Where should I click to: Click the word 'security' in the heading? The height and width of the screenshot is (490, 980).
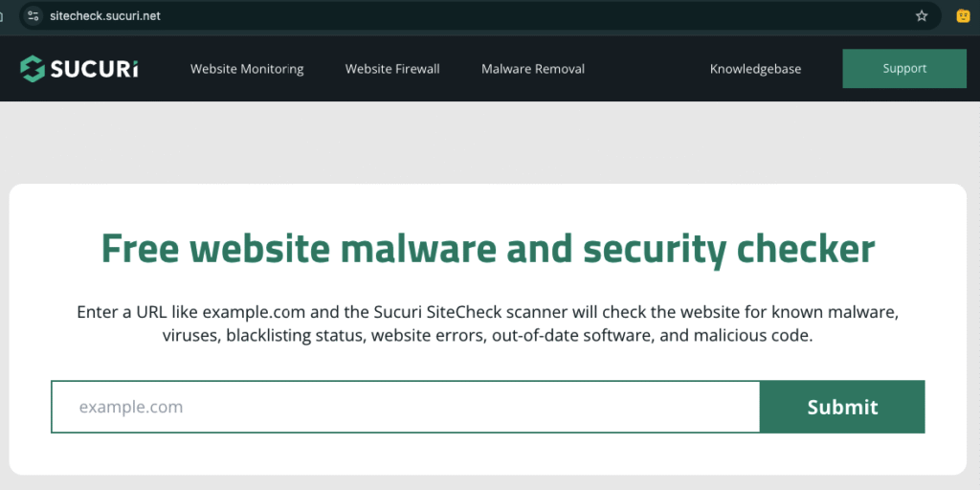tap(655, 250)
